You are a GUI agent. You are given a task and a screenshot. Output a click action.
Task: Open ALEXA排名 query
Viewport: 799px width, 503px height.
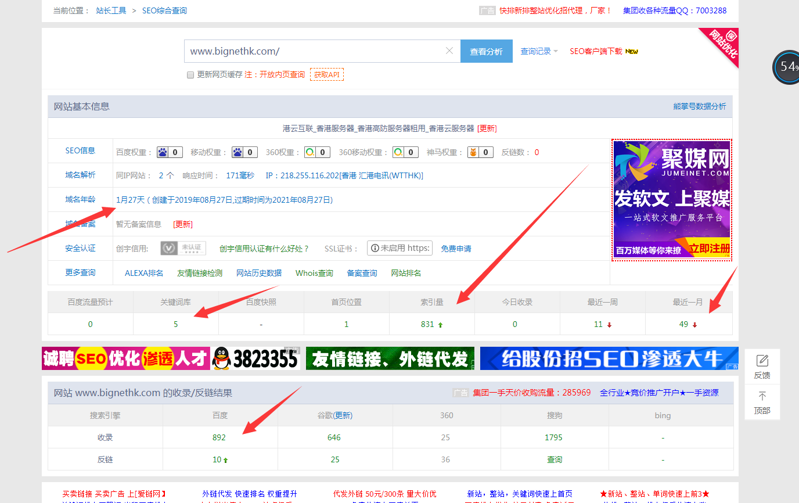(x=144, y=273)
